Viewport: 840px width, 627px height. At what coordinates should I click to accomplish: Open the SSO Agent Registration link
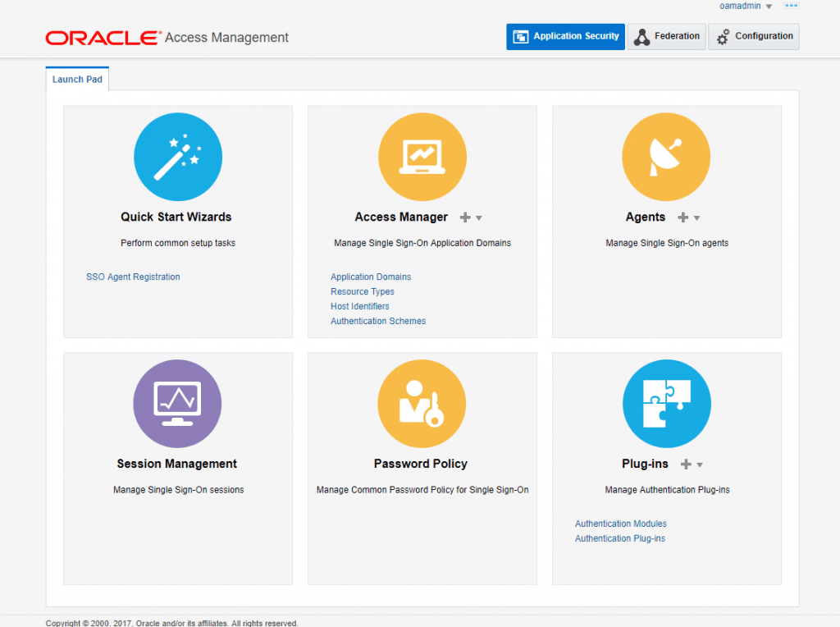[133, 277]
